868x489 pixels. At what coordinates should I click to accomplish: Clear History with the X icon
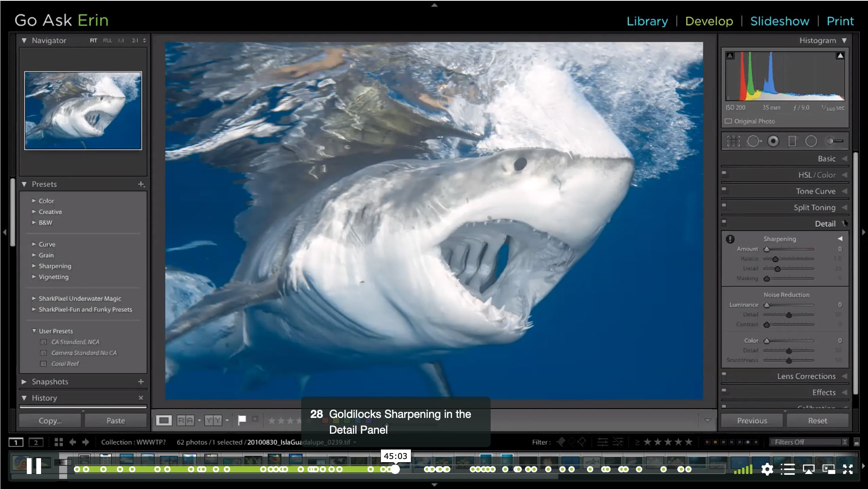tap(141, 398)
